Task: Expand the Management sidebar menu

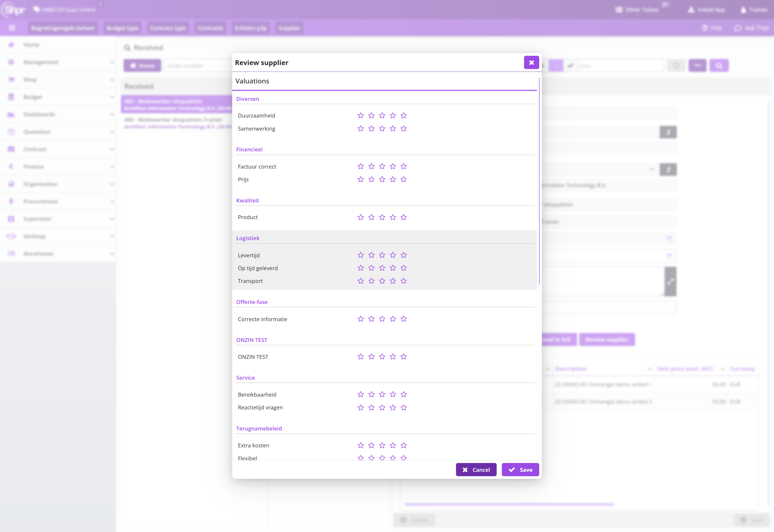Action: click(x=58, y=62)
